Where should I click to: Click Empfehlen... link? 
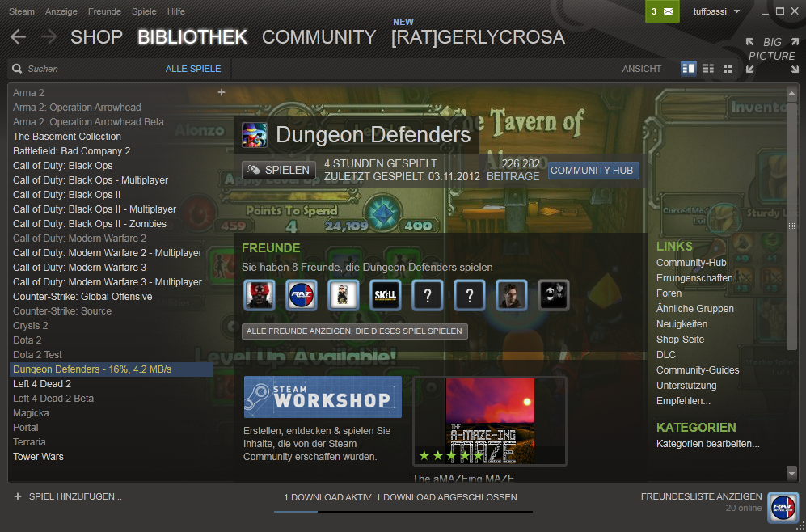(x=684, y=401)
